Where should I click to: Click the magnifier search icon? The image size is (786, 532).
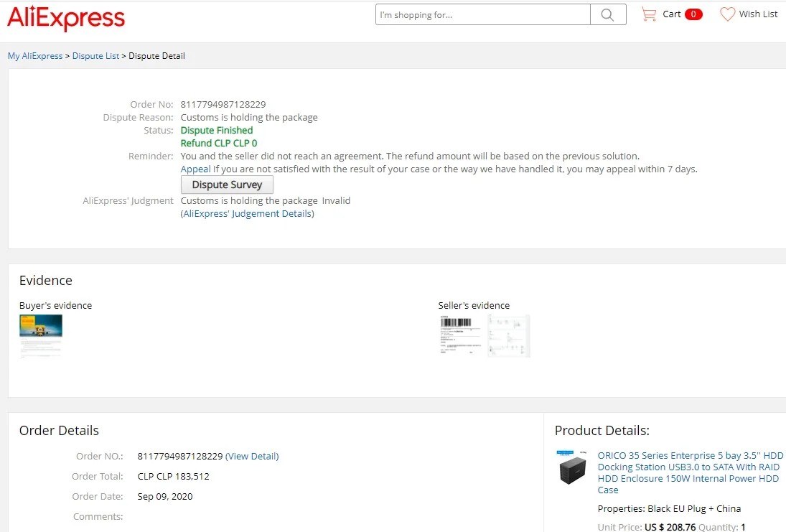tap(607, 15)
